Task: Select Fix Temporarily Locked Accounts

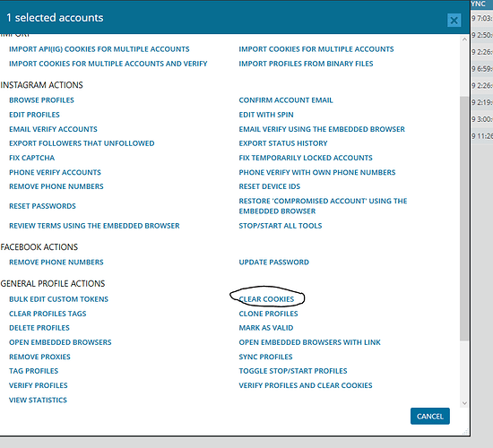Action: coord(306,158)
